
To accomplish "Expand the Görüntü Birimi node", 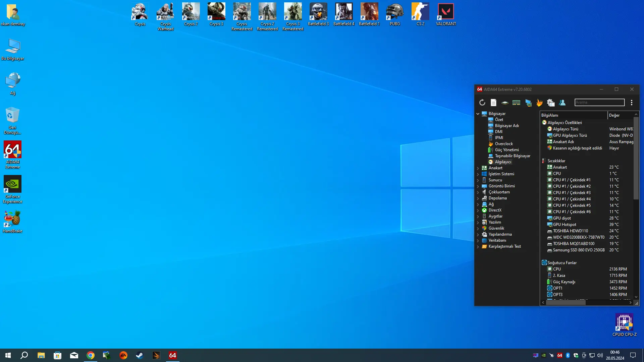I will pos(478,186).
